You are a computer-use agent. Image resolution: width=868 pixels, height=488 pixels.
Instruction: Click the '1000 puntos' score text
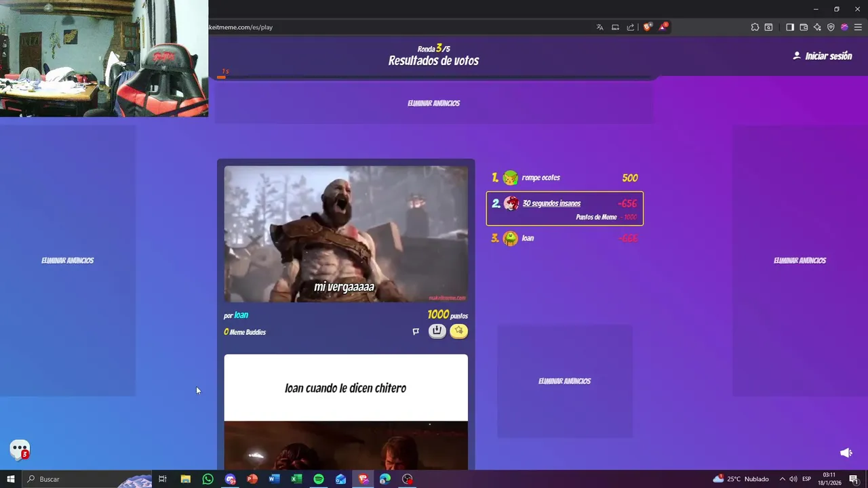[x=448, y=315]
